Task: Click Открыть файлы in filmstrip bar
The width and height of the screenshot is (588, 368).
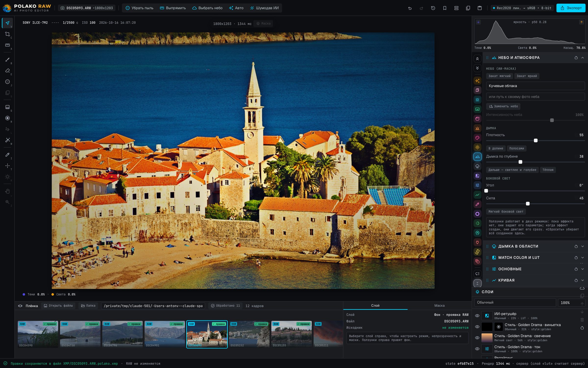Action: (59, 306)
